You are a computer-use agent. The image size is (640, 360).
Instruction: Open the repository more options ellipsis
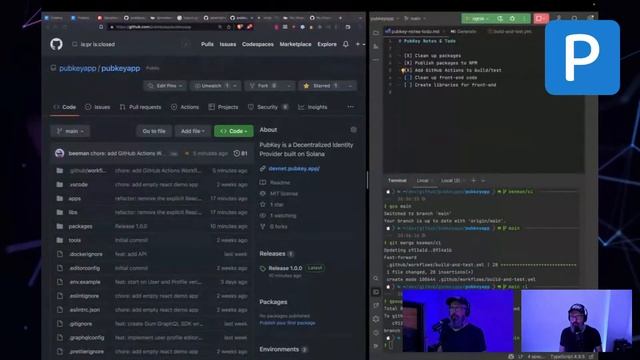point(351,107)
